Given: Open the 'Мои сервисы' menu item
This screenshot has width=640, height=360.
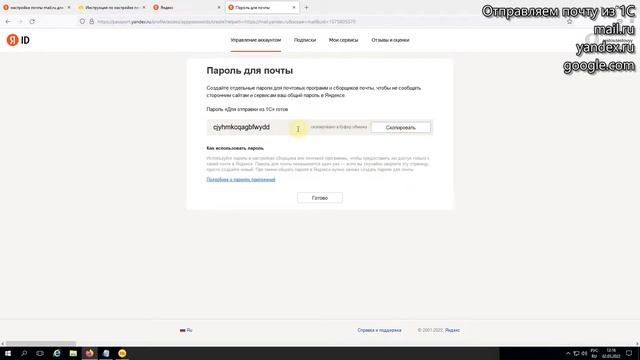Looking at the screenshot, I should (344, 40).
